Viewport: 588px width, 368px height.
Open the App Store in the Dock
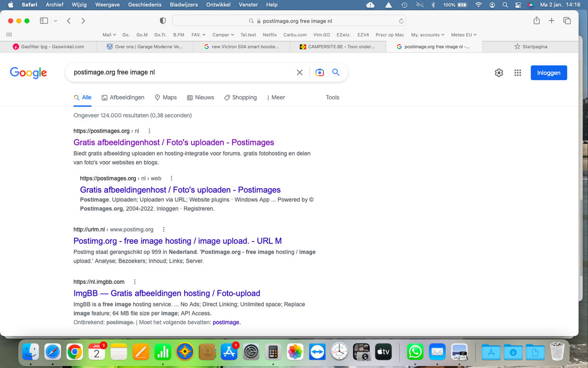[x=229, y=352]
